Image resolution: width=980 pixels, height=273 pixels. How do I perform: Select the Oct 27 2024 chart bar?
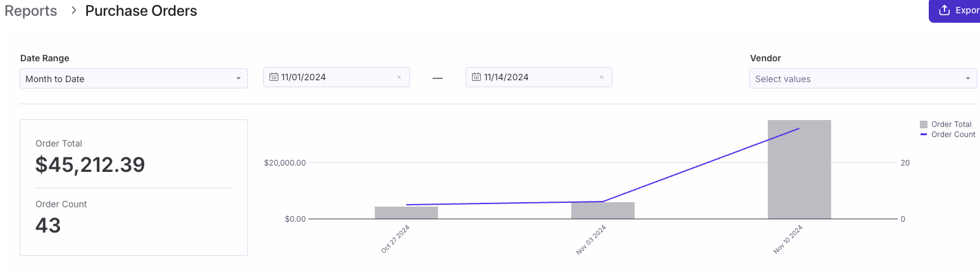point(406,212)
